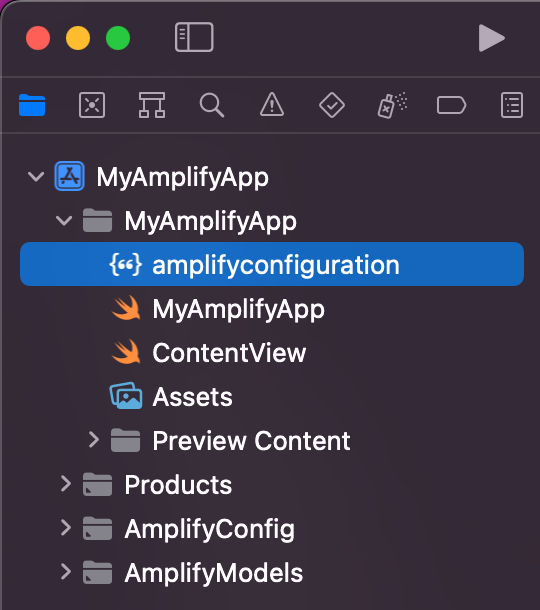This screenshot has width=540, height=610.
Task: Collapse the MyAmplifyApp group folder
Action: point(64,221)
